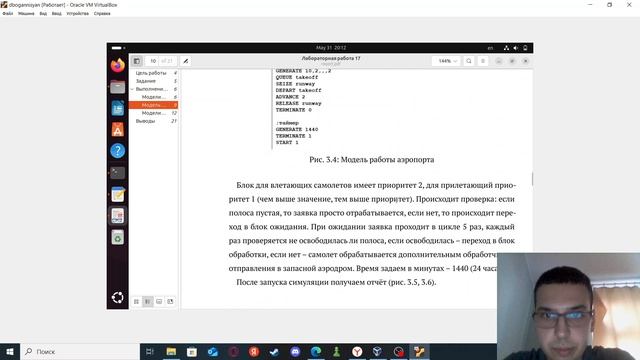Select the 'Цель работы' outline entry
This screenshot has height=360, width=640.
point(151,73)
